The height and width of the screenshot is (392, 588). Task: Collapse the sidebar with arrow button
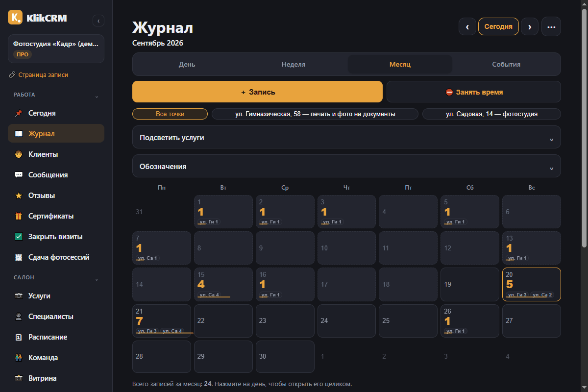[x=98, y=21]
